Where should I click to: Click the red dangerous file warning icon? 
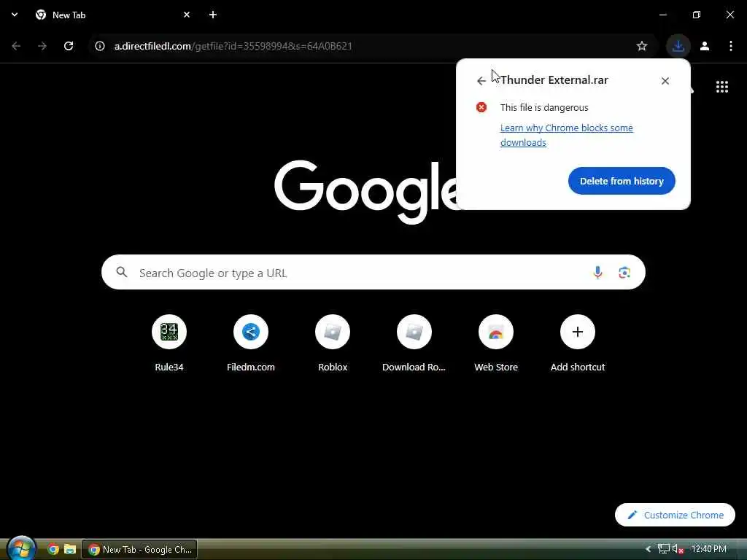[481, 107]
